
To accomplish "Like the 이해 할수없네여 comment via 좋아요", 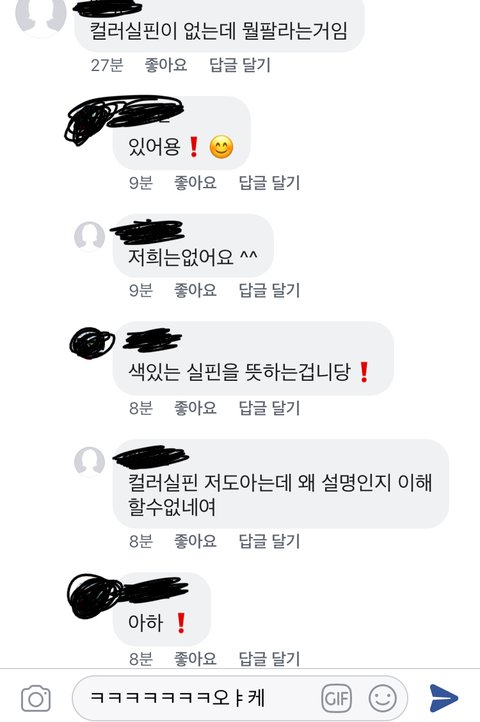I will tap(195, 541).
